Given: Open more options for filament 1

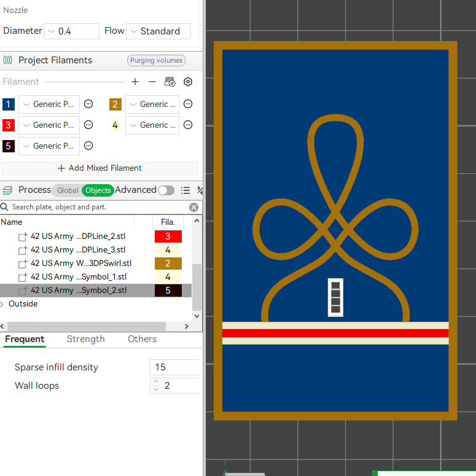Looking at the screenshot, I should [88, 104].
